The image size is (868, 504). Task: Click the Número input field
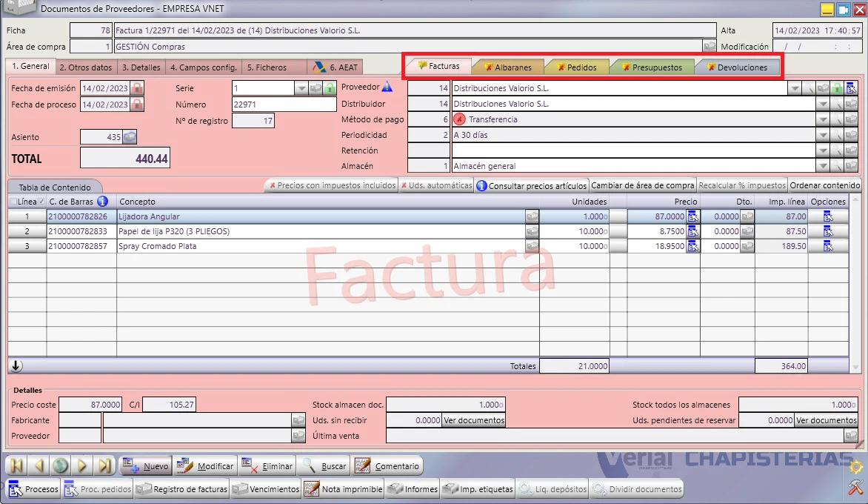[x=284, y=104]
